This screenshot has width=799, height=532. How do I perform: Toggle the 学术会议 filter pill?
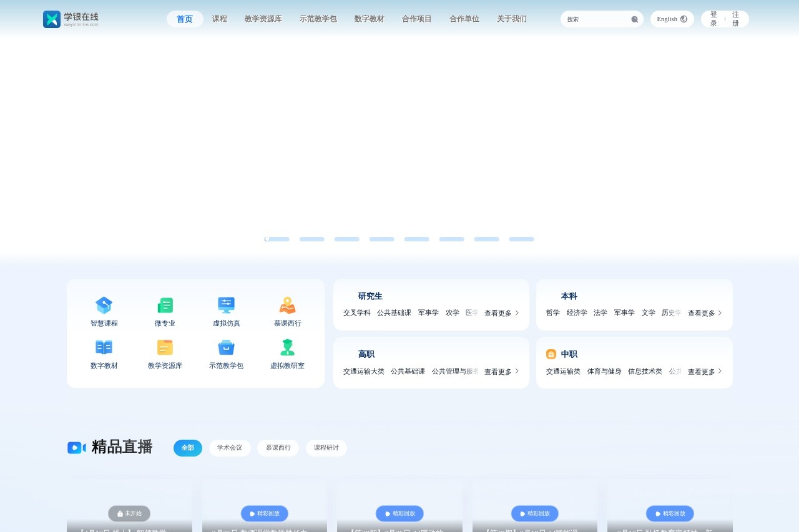click(230, 448)
